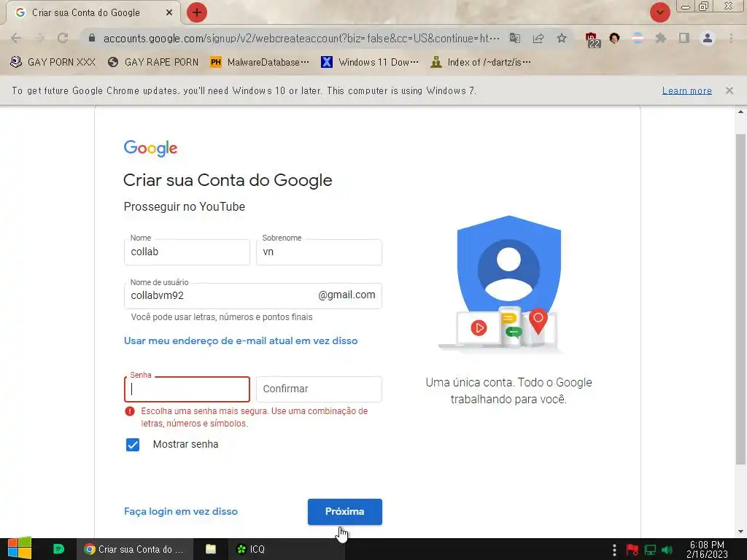Image resolution: width=747 pixels, height=560 pixels.
Task: Click the round avatar extension icon
Action: click(614, 38)
